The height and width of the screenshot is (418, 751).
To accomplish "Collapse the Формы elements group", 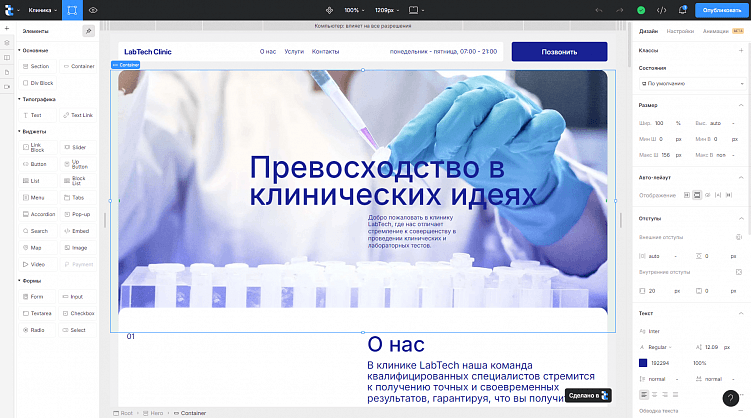I will 30,281.
